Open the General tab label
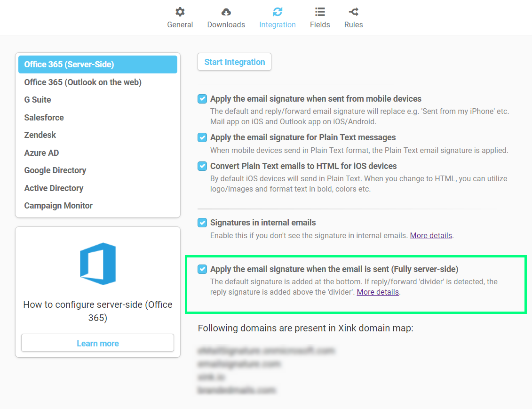The height and width of the screenshot is (409, 532). tap(180, 25)
